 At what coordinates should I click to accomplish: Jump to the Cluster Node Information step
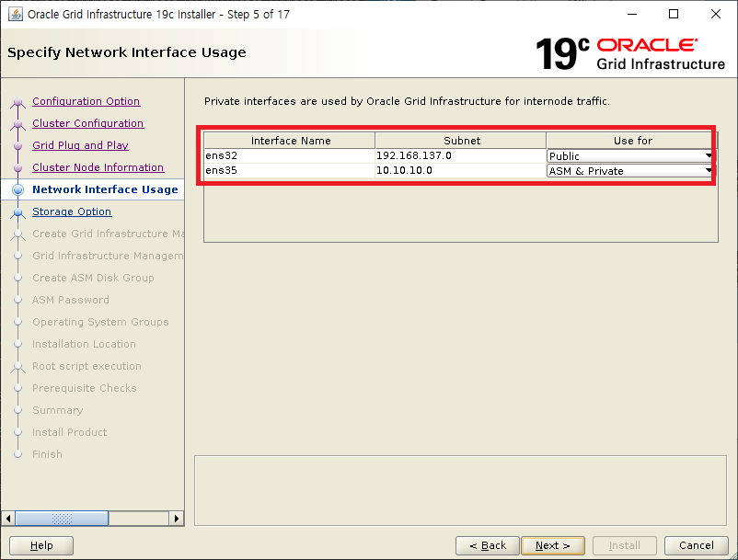pyautogui.click(x=98, y=167)
